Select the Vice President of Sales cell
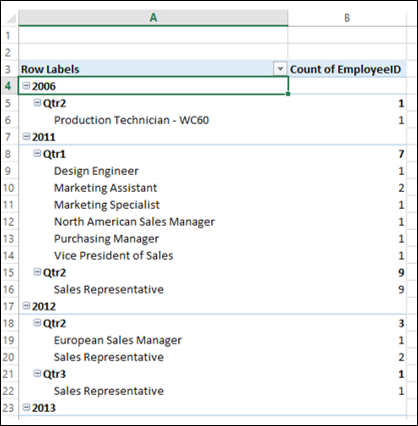 [x=153, y=256]
